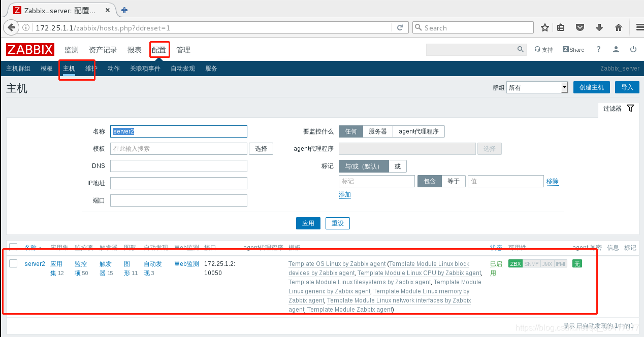644x337 pixels.
Task: Go to 动作 submenu
Action: point(114,69)
